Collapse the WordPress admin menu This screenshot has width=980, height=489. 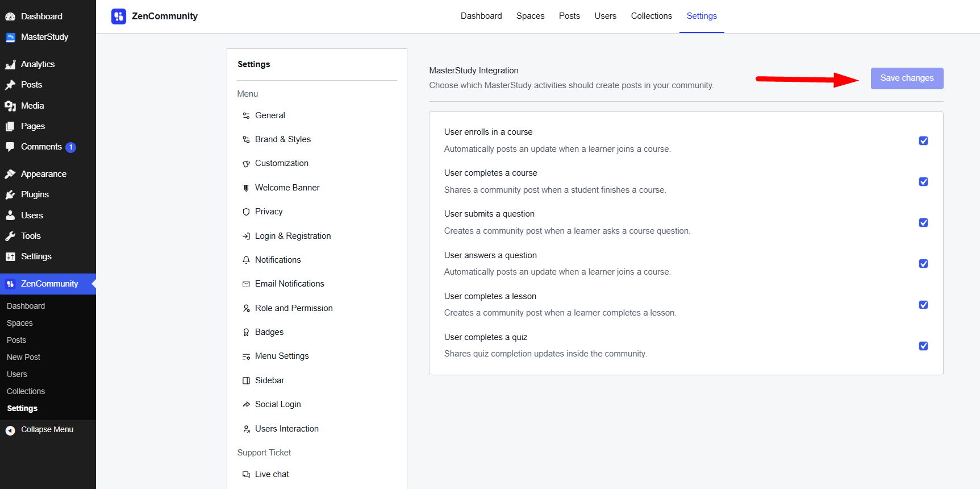48,430
